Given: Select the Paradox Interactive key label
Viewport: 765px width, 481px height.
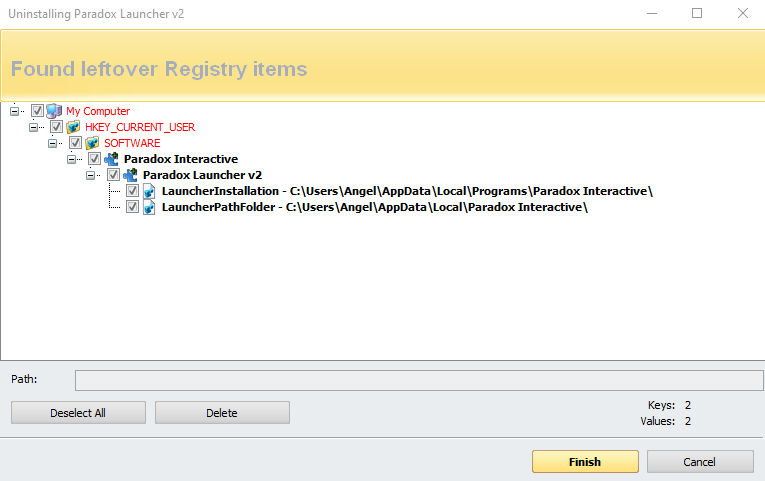Looking at the screenshot, I should coord(181,159).
